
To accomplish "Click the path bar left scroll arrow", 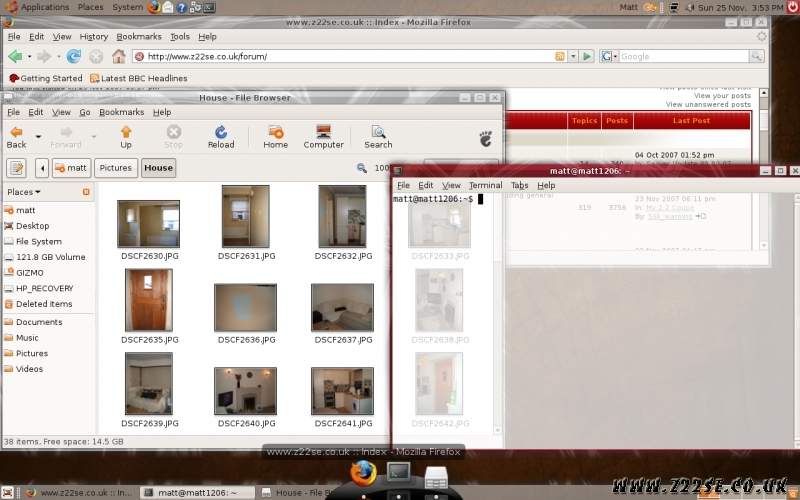I will [x=42, y=168].
